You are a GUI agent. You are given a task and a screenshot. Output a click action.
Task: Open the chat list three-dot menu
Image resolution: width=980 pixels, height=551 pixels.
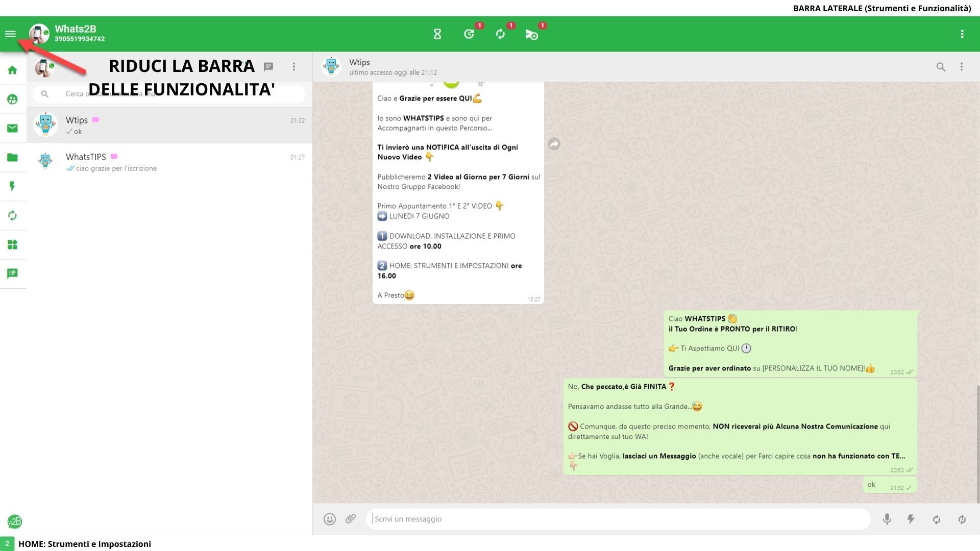click(294, 67)
